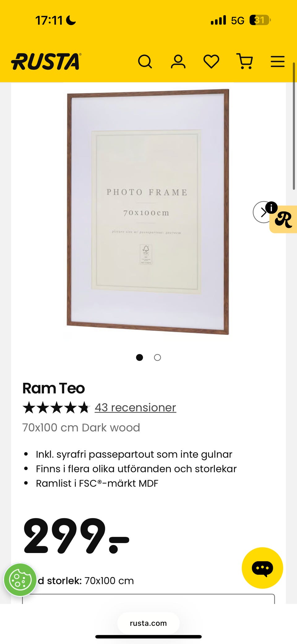
Task: Tap the Ram Teo product title
Action: pos(54,388)
